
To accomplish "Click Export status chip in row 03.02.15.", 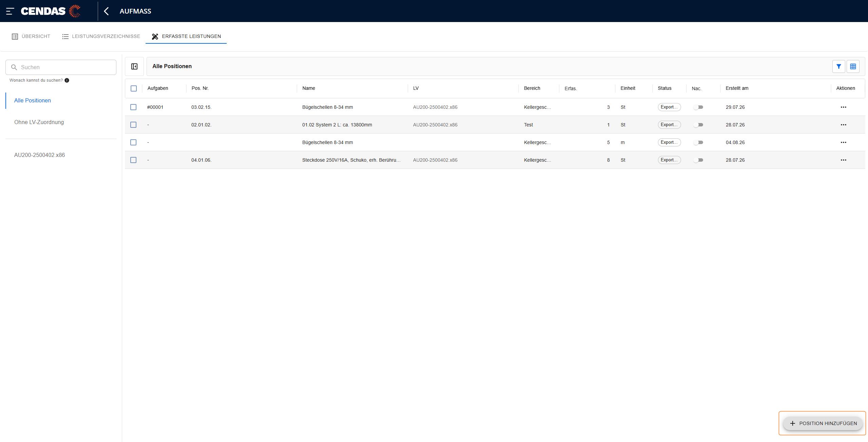I will click(x=669, y=107).
